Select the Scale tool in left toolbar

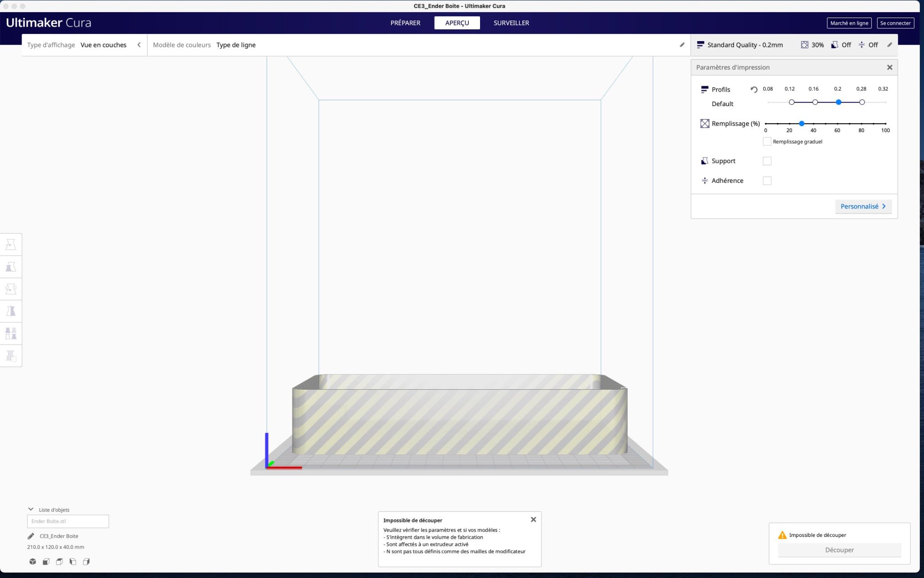11,267
